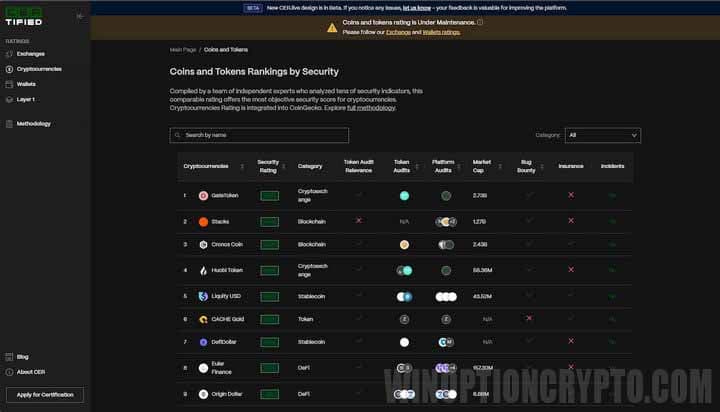This screenshot has width=720, height=412.
Task: Go to Wallets in the sidebar
Action: point(26,84)
